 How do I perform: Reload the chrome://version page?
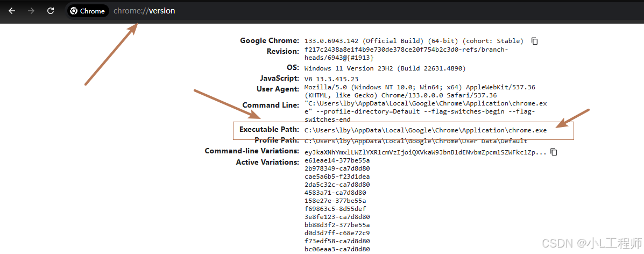(51, 11)
